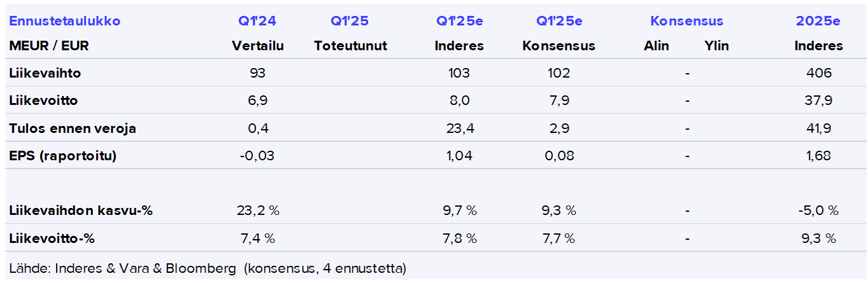Click the 406 revenue value for 2025e

pos(818,73)
